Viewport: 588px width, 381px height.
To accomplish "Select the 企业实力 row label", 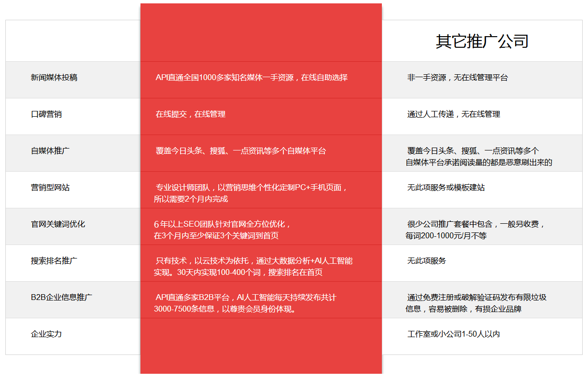I will (x=46, y=334).
